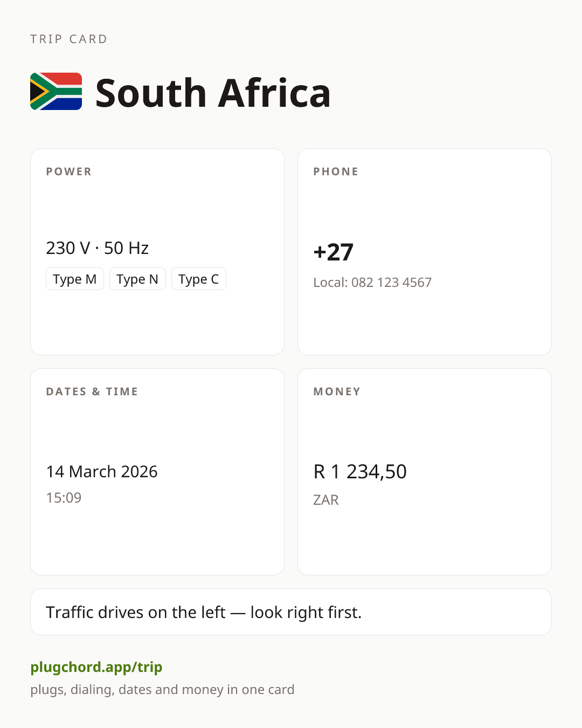Select the Dates & Time card header

[92, 392]
